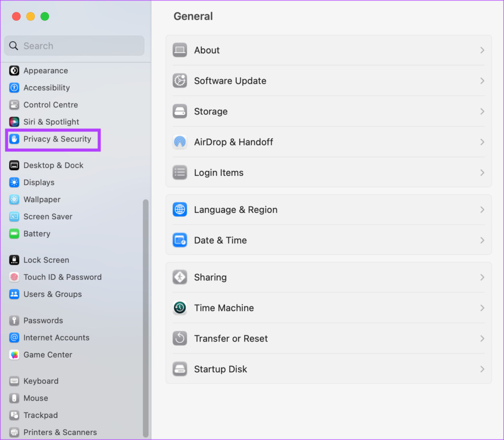The width and height of the screenshot is (504, 440).
Task: Click the Storage drive icon
Action: (x=180, y=111)
